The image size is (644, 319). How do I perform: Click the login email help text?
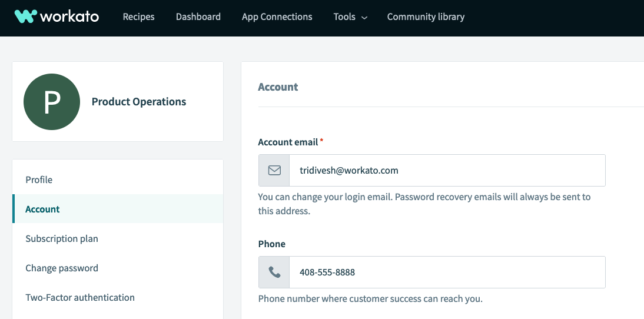coord(424,204)
